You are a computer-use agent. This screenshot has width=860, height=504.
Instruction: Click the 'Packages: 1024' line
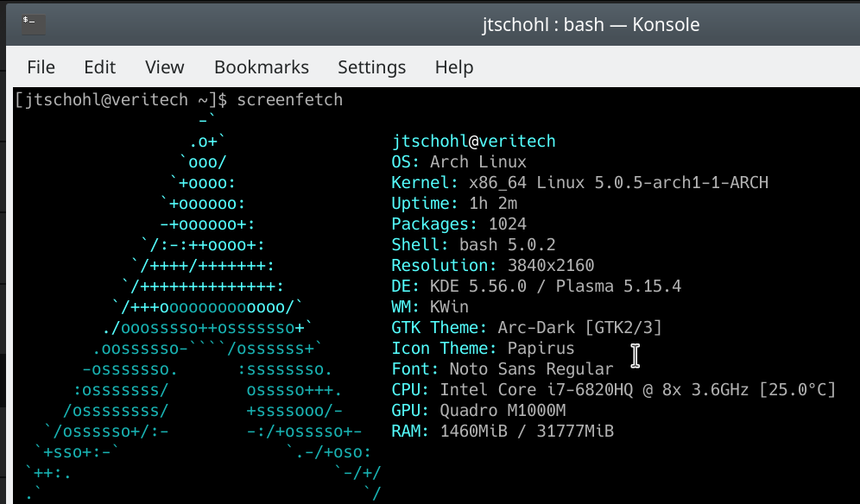click(x=459, y=224)
